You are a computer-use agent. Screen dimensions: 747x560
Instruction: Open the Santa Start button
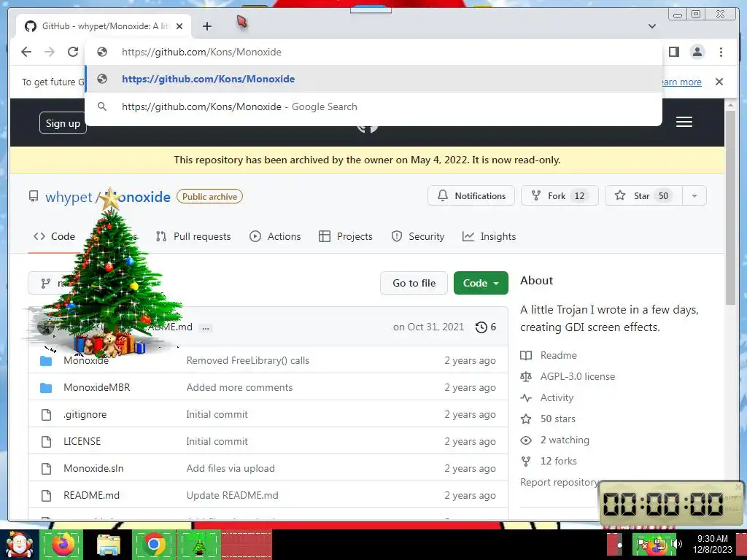pos(18,545)
